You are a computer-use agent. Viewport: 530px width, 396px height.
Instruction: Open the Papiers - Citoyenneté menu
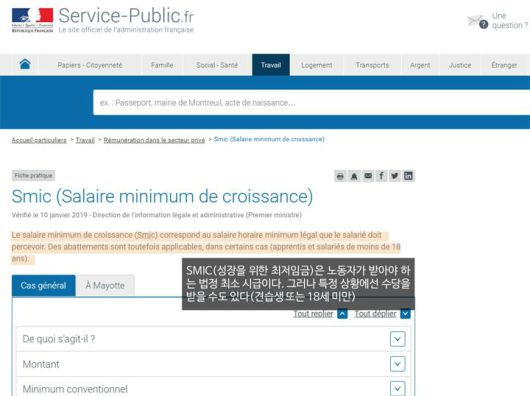[x=90, y=65]
